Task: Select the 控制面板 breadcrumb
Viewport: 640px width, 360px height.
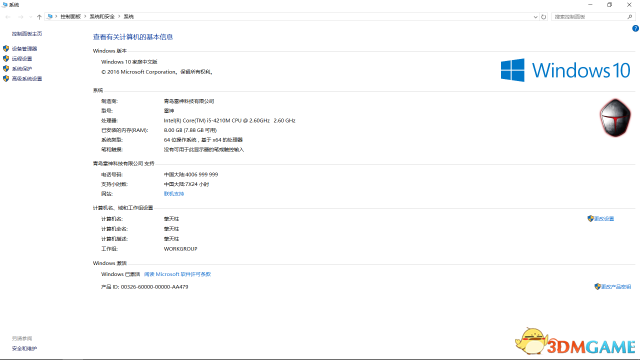Action: tap(71, 17)
